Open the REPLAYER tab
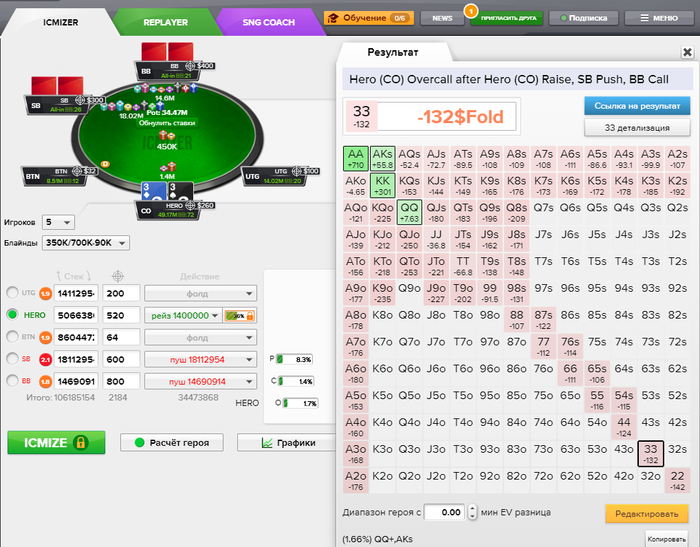The image size is (700, 547). point(165,22)
